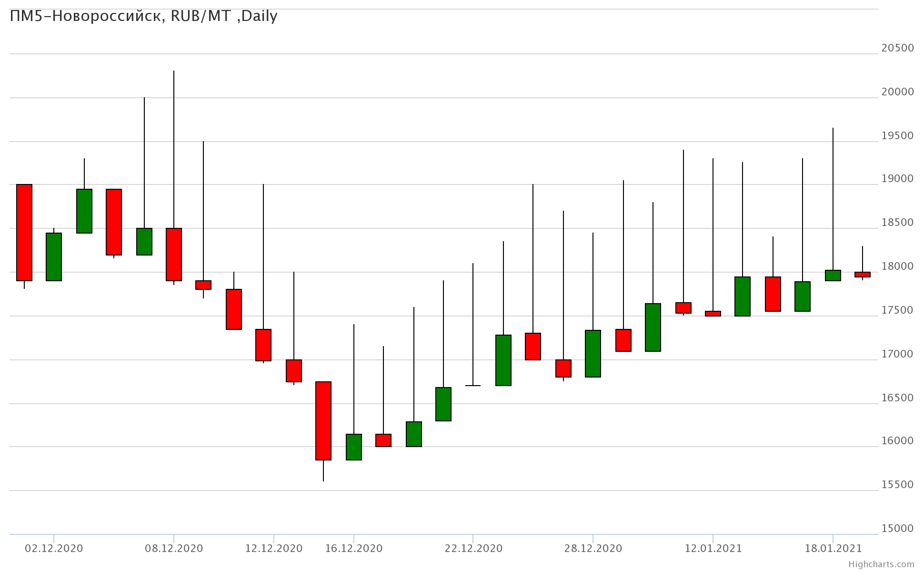Screen dimensions: 924x572
Task: Click the 16.12.2020 x-axis date label
Action: [354, 549]
